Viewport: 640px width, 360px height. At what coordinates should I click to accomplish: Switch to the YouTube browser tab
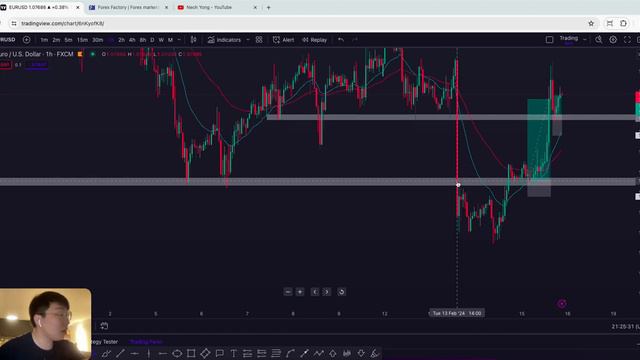[216, 7]
